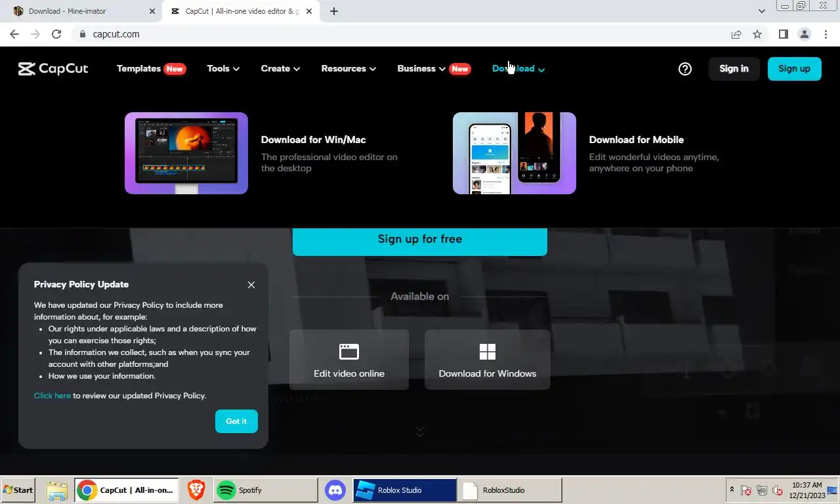
Task: Open the tab search dropdown arrow
Action: point(762,11)
